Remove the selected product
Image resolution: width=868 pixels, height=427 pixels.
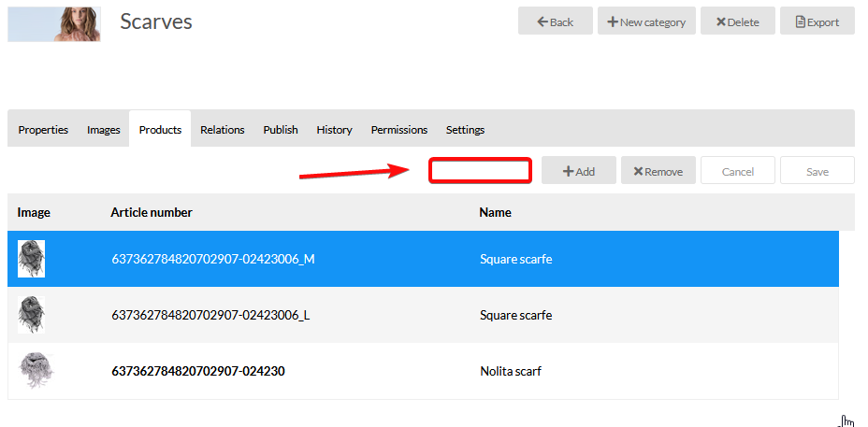(x=658, y=171)
